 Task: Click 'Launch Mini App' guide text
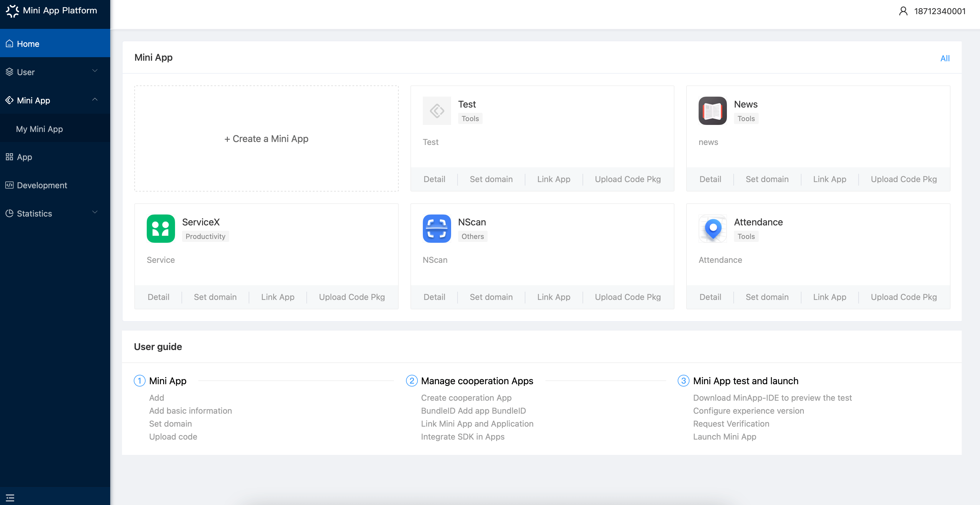pos(725,437)
